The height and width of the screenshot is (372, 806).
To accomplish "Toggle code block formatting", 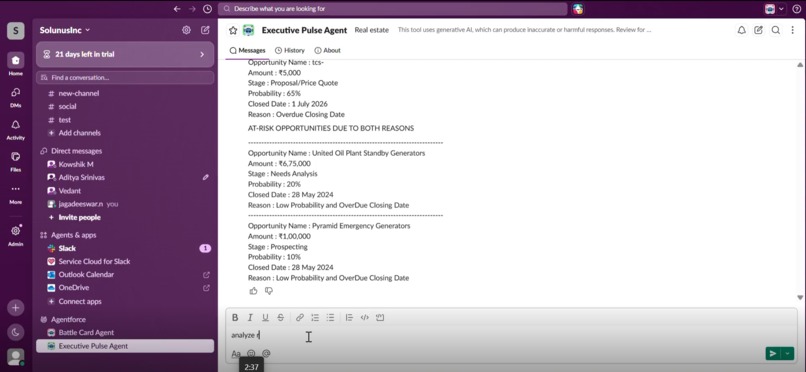I will click(380, 318).
